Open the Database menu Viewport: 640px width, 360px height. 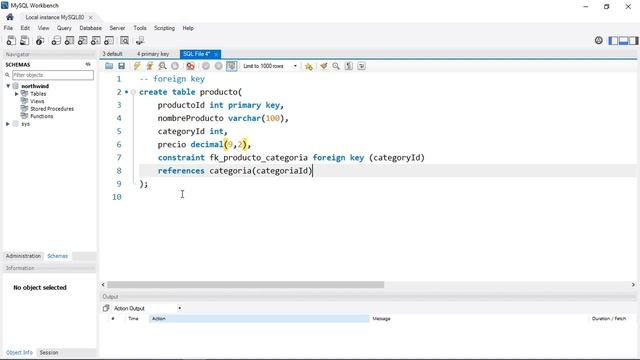click(91, 28)
